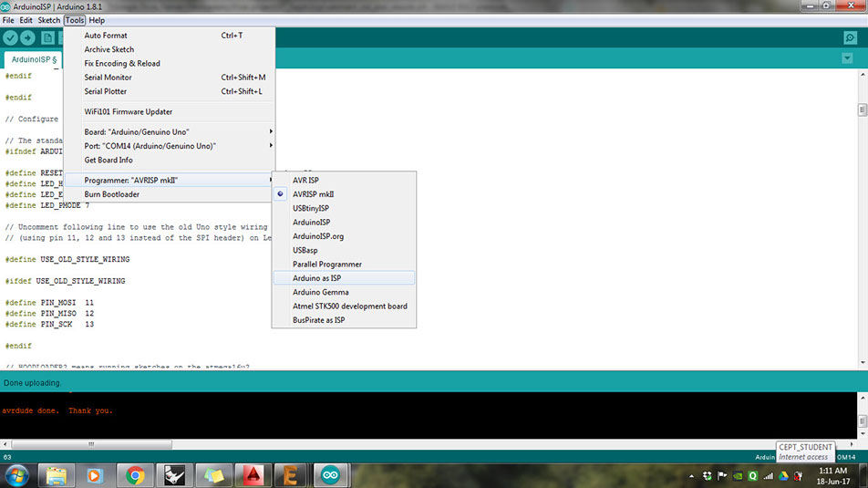Open the File menu
The image size is (868, 488).
(x=8, y=20)
